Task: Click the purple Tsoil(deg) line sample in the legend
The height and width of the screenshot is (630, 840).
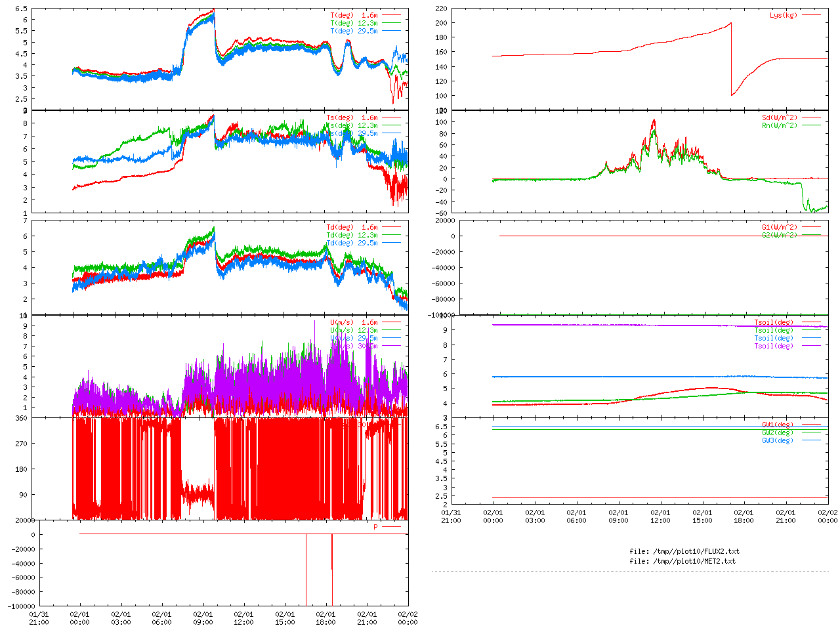Action: pos(812,346)
